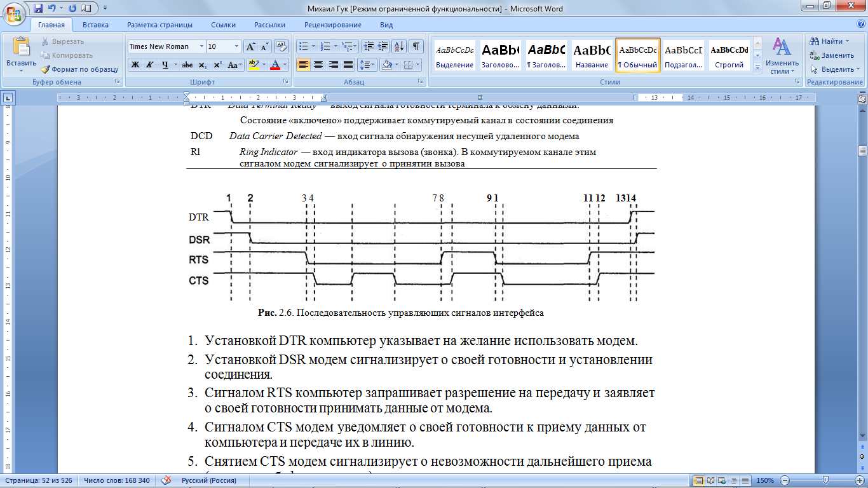Open the Change Styles (Изменить стили) menu

click(782, 56)
